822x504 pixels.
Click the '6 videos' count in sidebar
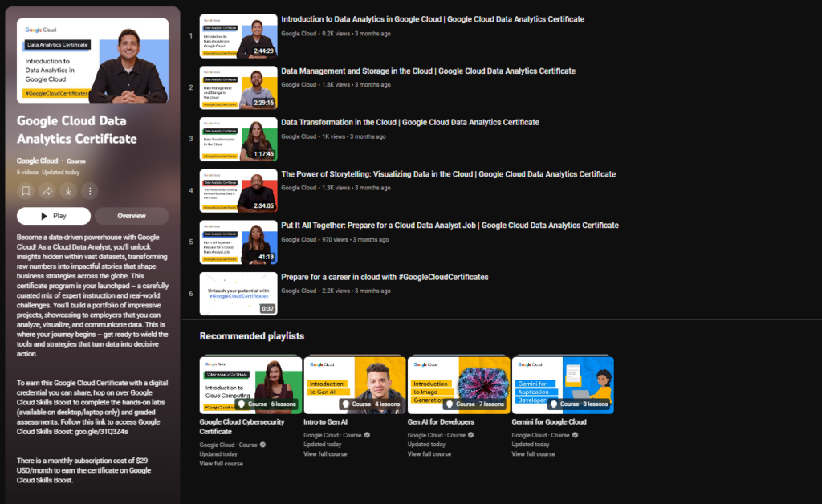27,173
